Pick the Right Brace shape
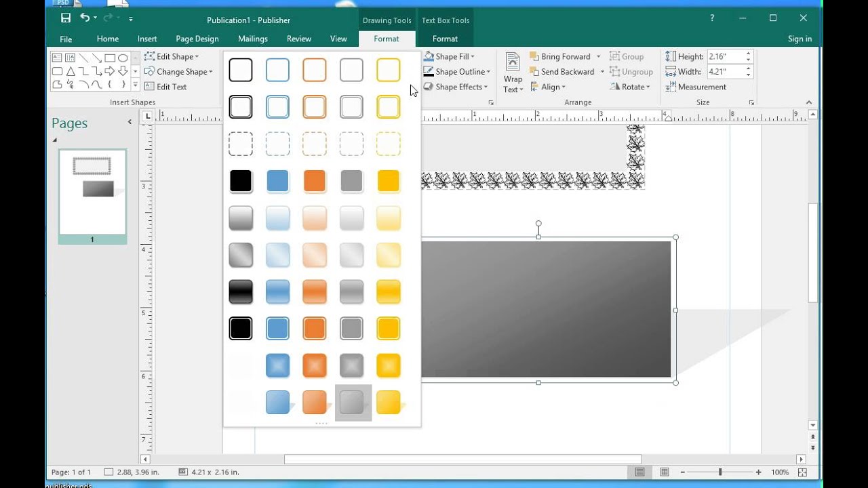 pos(123,85)
